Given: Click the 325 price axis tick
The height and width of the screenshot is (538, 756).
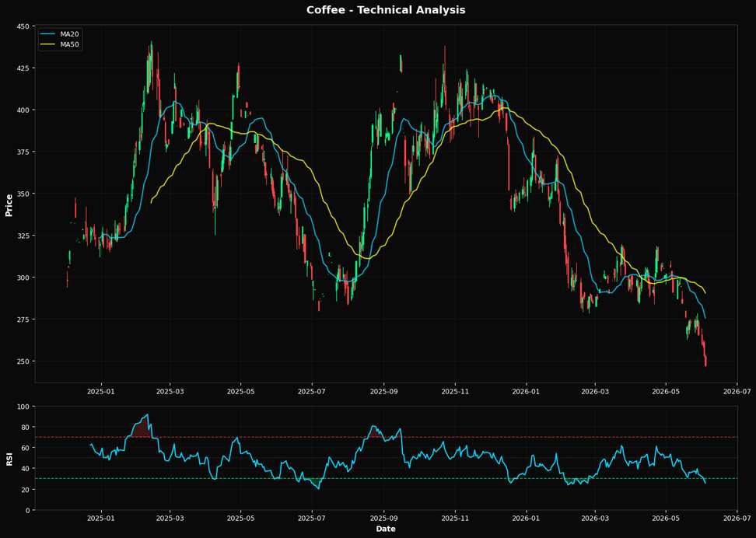Looking at the screenshot, I should point(23,236).
